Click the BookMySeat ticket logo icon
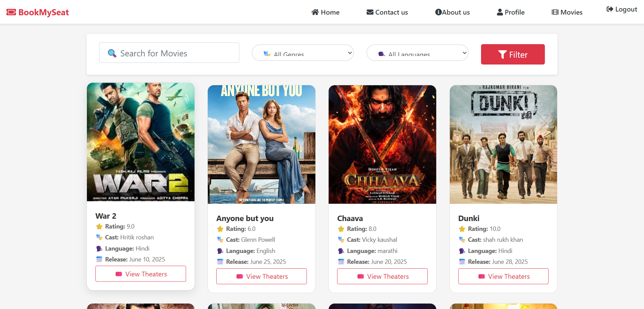The height and width of the screenshot is (309, 644). (11, 12)
